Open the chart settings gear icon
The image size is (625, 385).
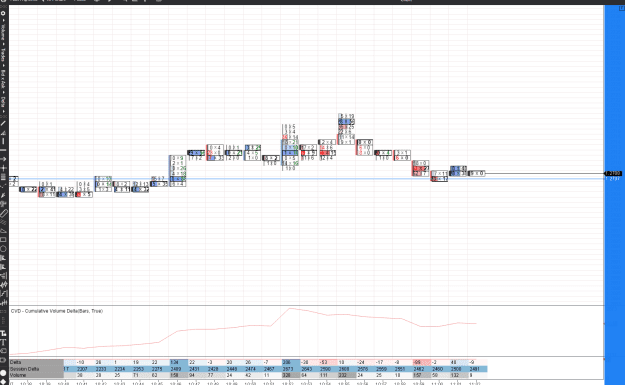tap(3, 13)
